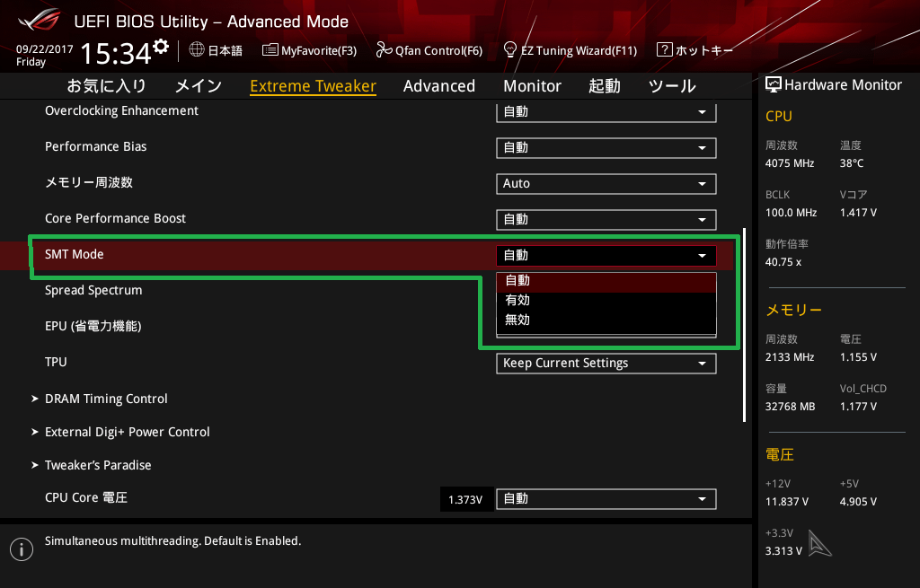The image size is (920, 588).
Task: Collapse the SMT Mode dropdown
Action: [606, 255]
